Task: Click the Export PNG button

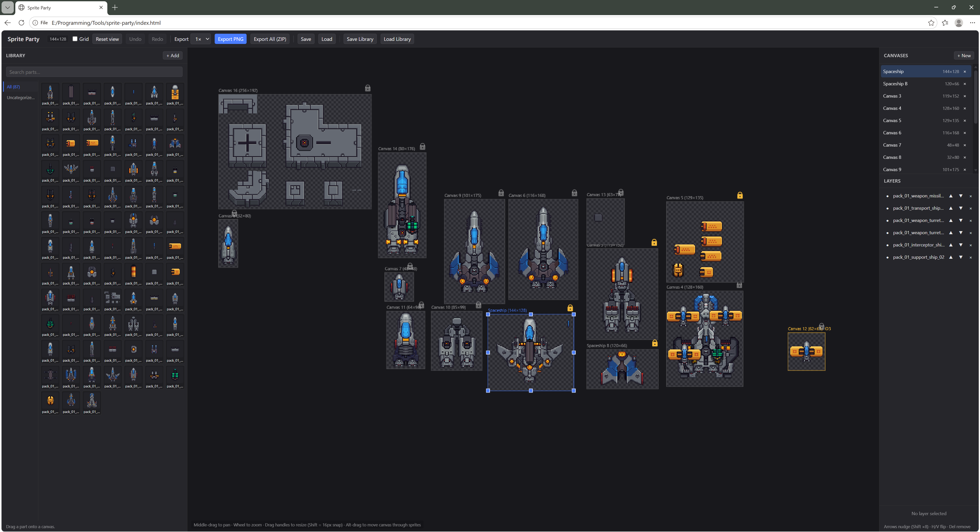Action: [x=230, y=39]
